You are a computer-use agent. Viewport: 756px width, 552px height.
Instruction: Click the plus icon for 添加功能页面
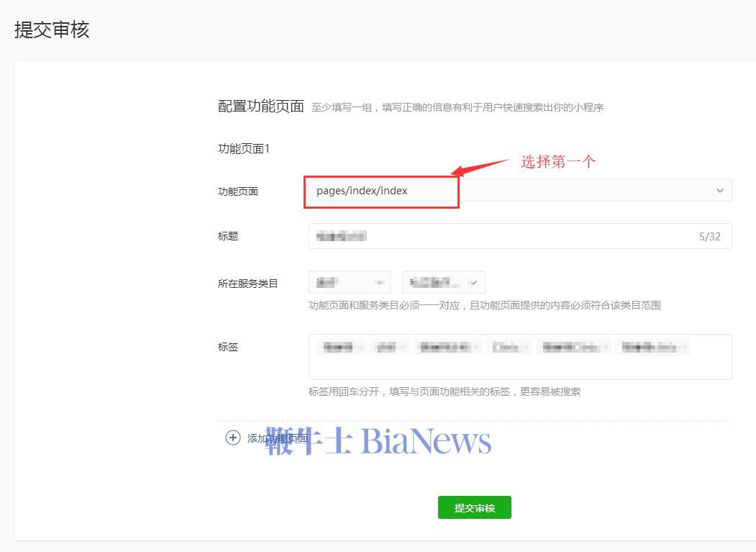[233, 438]
